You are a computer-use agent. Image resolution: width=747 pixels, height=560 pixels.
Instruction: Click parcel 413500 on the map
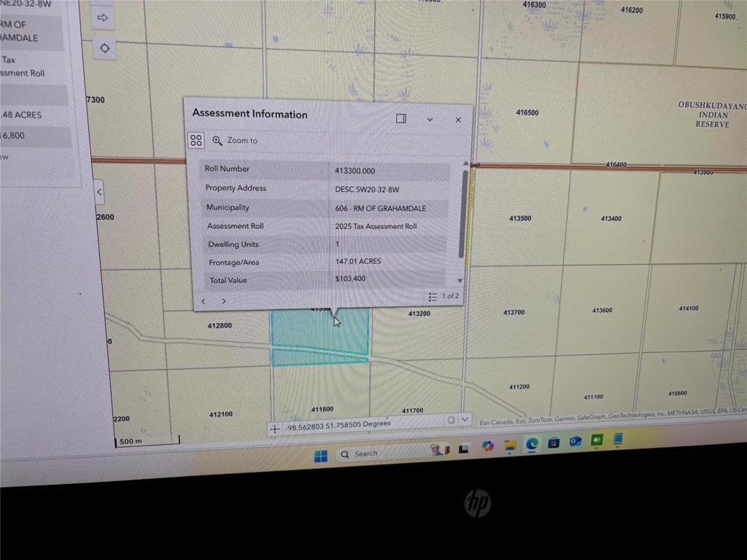519,219
